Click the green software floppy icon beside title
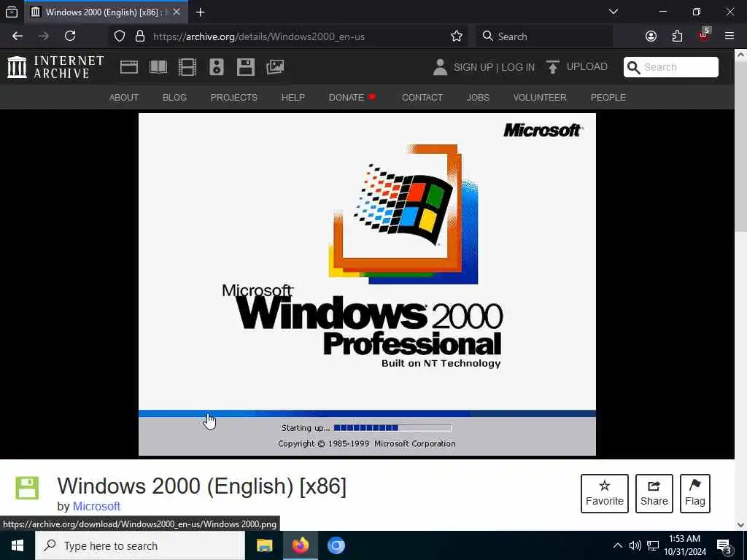The image size is (747, 560). tap(27, 488)
